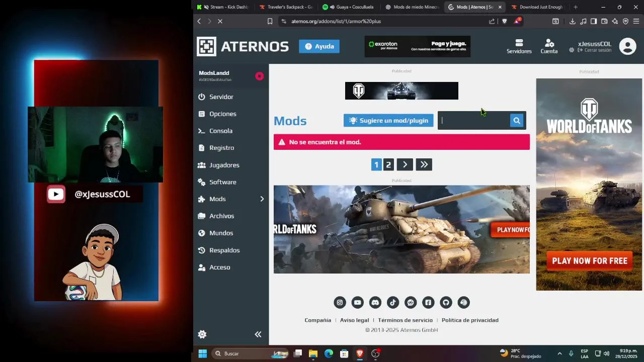644x362 pixels.
Task: Click Política de privacidad footer link
Action: (470, 320)
